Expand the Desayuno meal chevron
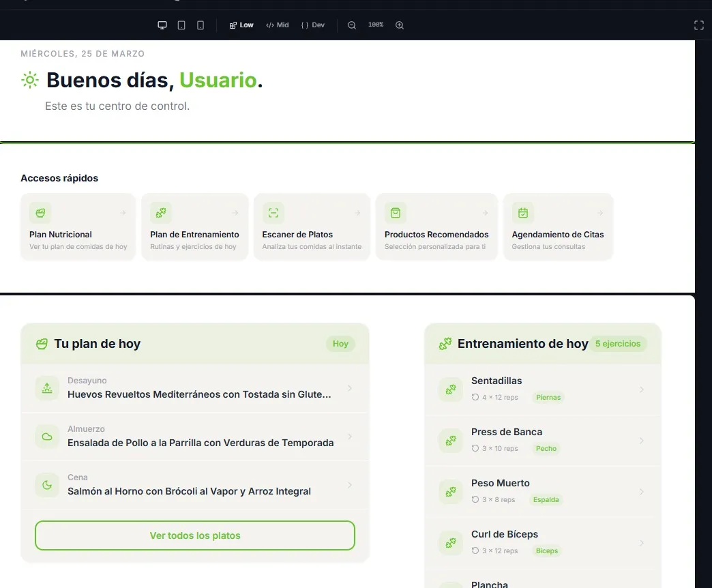Image resolution: width=712 pixels, height=588 pixels. [x=350, y=388]
